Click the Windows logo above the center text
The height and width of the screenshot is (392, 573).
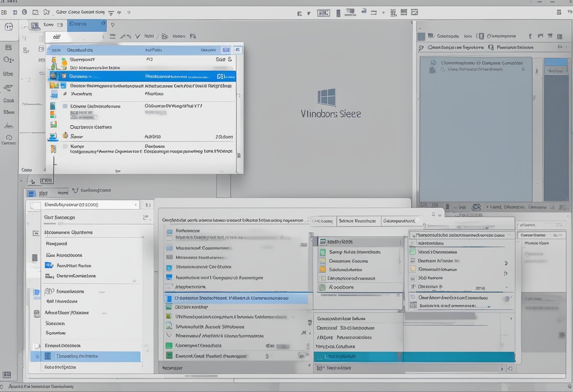coord(327,97)
